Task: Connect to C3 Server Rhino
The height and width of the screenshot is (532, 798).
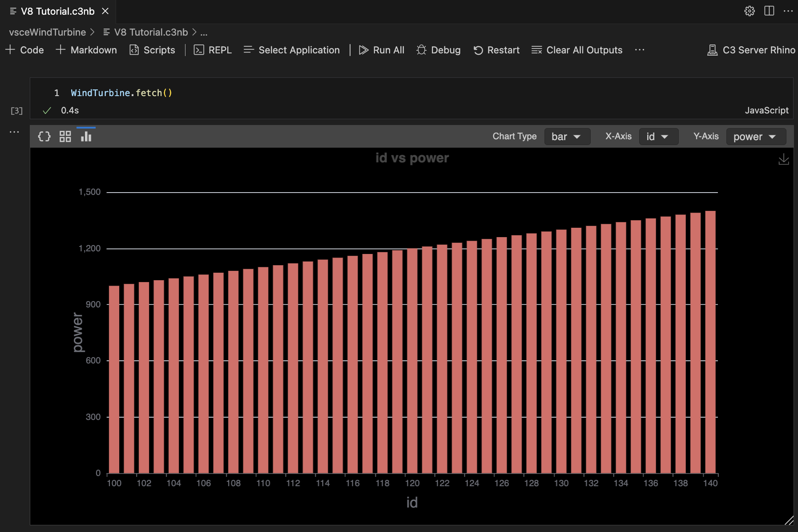Action: coord(750,50)
